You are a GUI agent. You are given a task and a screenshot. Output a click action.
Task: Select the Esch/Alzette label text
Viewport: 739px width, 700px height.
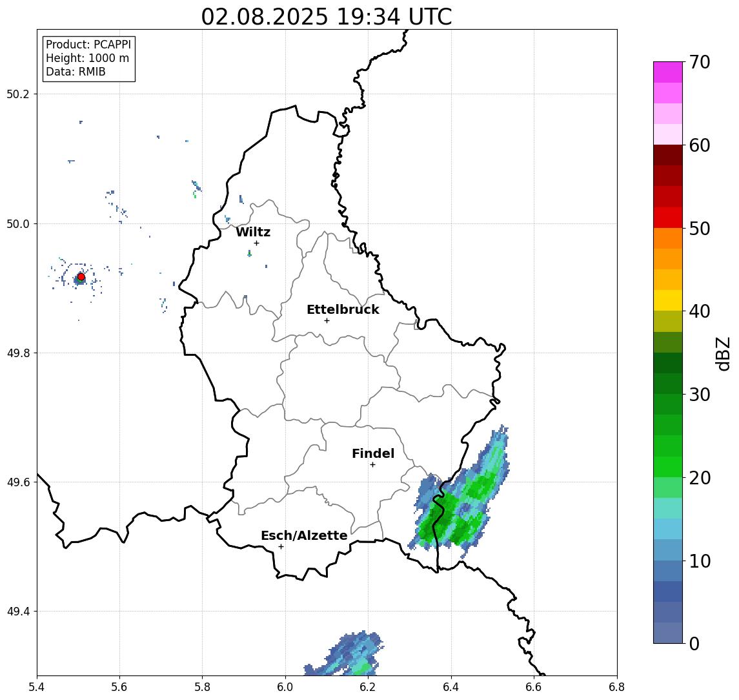304,535
